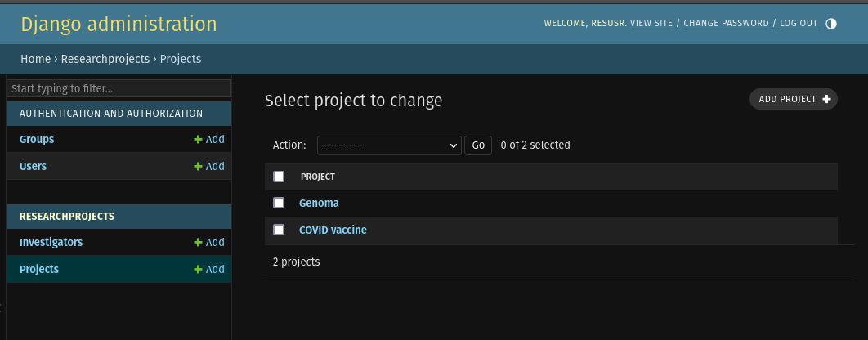
Task: Open Researchprojects in the breadcrumb
Action: tap(105, 59)
